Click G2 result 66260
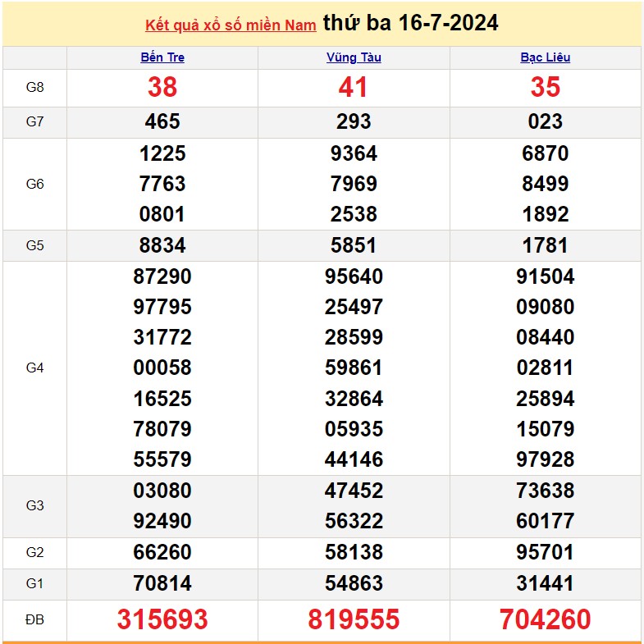Viewport: 644px width, 644px height. click(162, 552)
